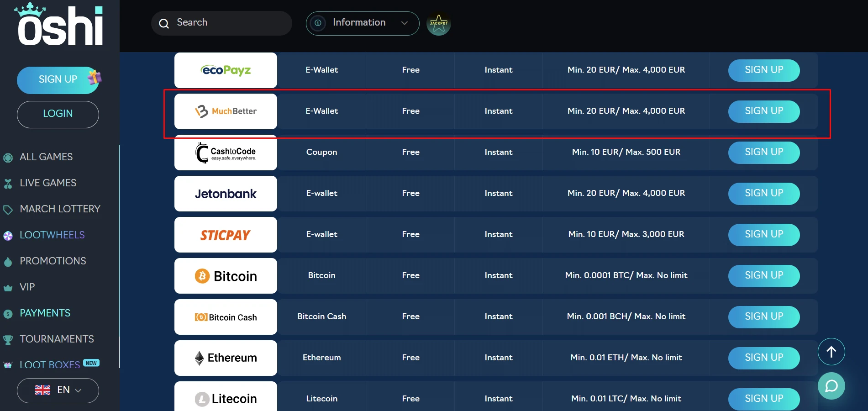Open the Jackpot star icon
Image resolution: width=868 pixels, height=411 pixels.
point(438,24)
